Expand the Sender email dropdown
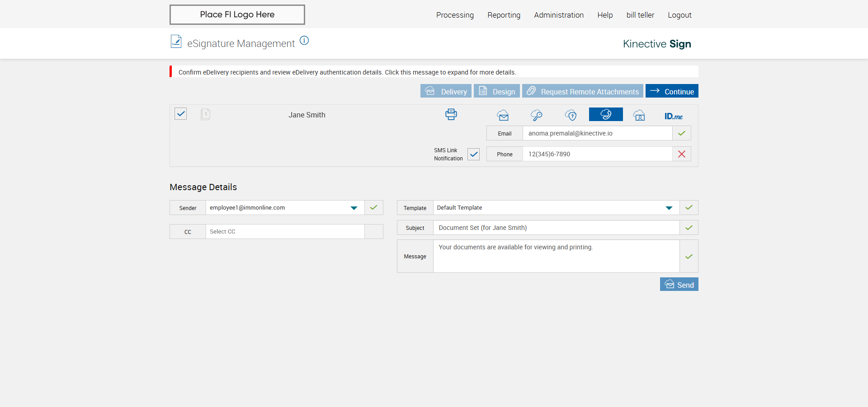 click(354, 208)
